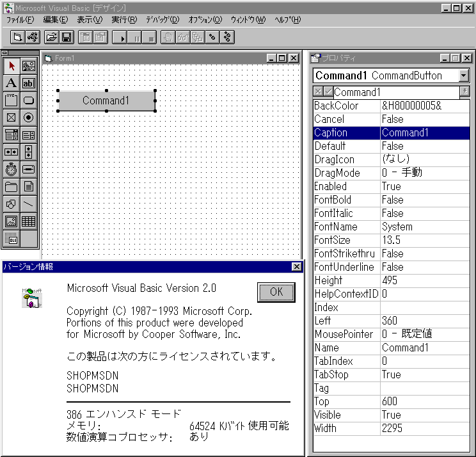The image size is (476, 457).
Task: Open the Calls toolbar icon
Action: 198,37
